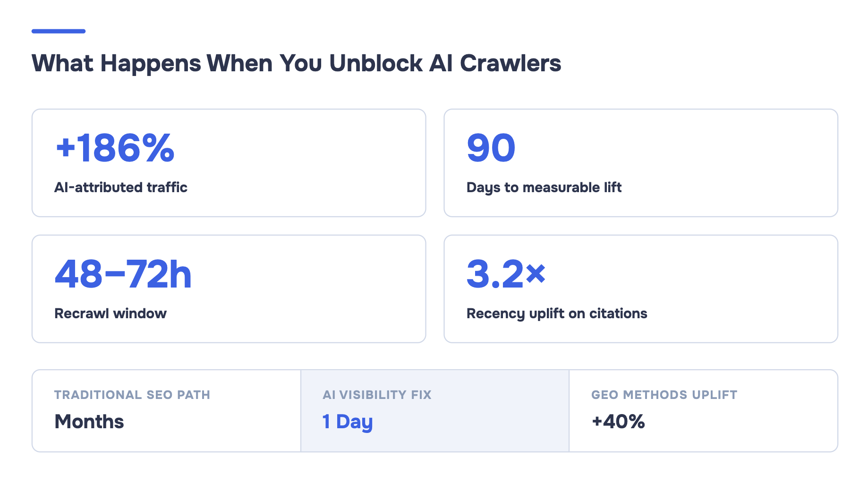Click the × symbol after 3.2
Image resolution: width=868 pixels, height=483 pixels.
536,273
